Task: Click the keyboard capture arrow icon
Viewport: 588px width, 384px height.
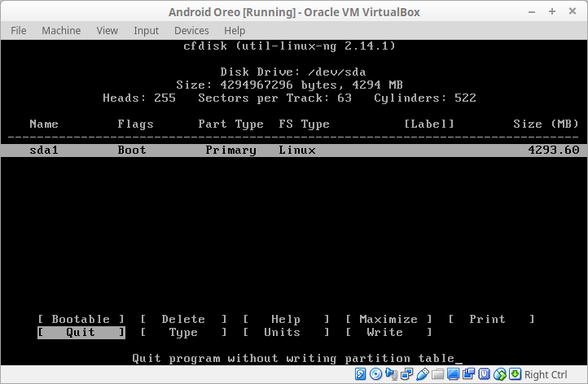Action: coord(515,374)
